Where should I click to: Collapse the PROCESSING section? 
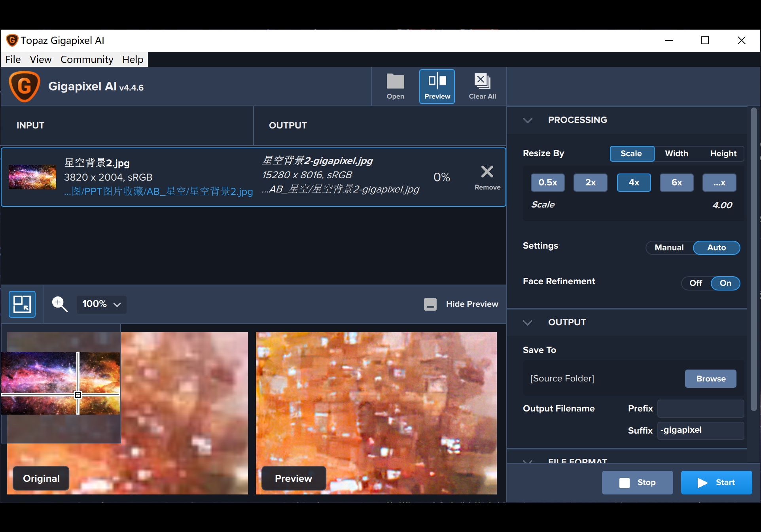point(528,120)
